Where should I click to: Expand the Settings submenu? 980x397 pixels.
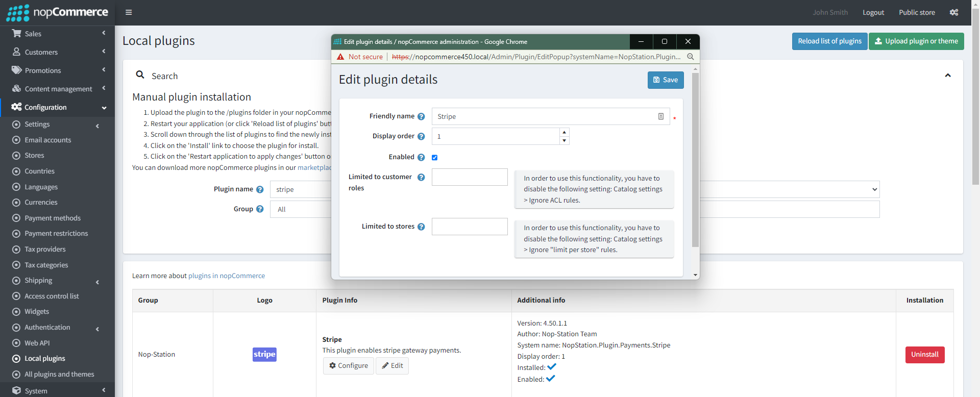(x=97, y=126)
